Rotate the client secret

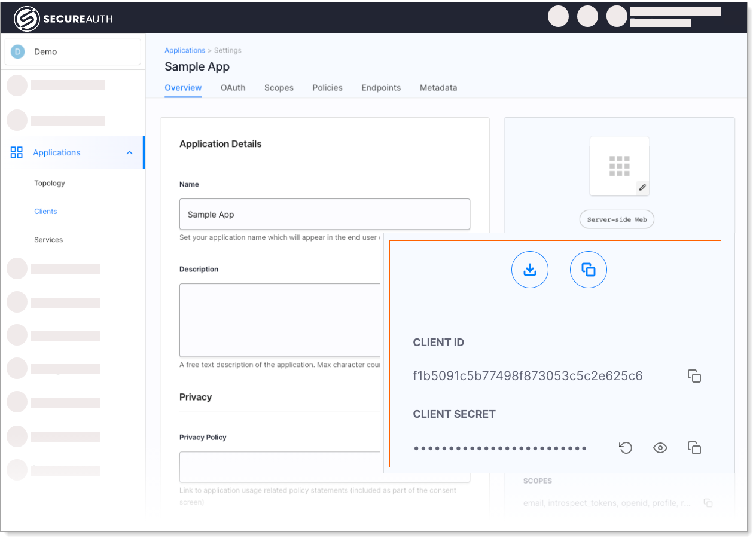(x=626, y=447)
